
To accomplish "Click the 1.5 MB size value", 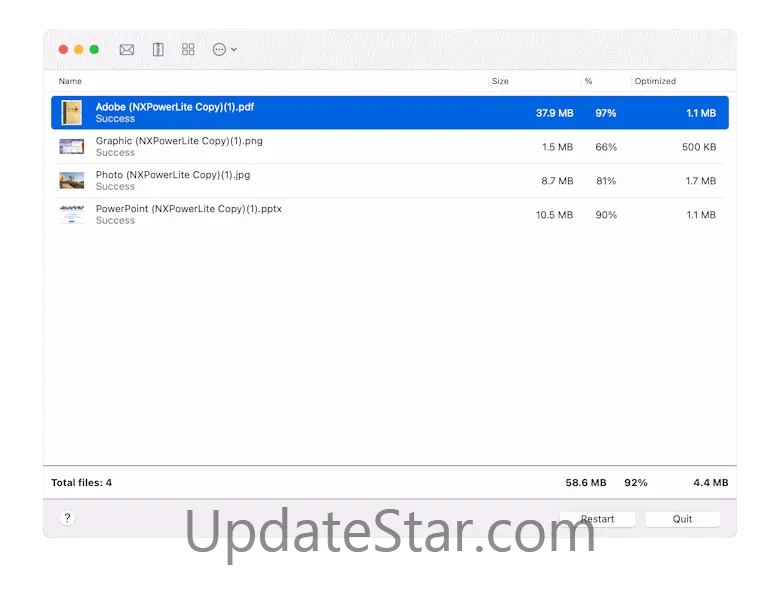I will click(x=558, y=147).
